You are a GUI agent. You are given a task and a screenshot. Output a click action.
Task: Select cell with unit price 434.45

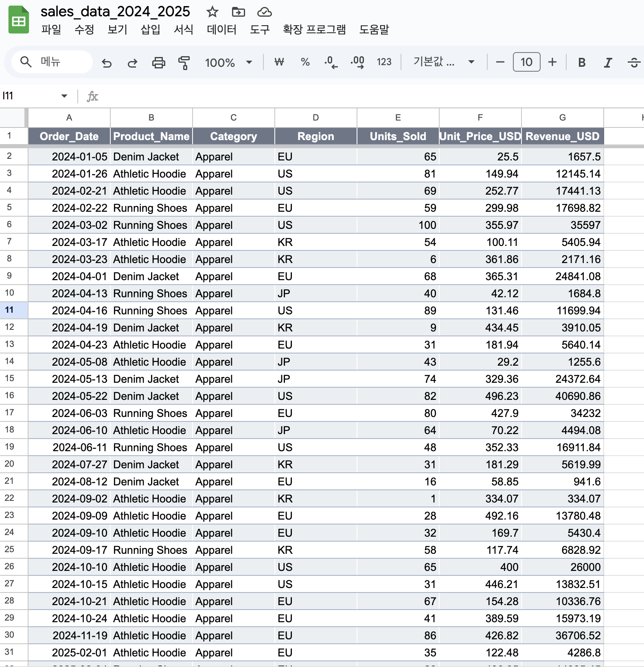point(480,327)
